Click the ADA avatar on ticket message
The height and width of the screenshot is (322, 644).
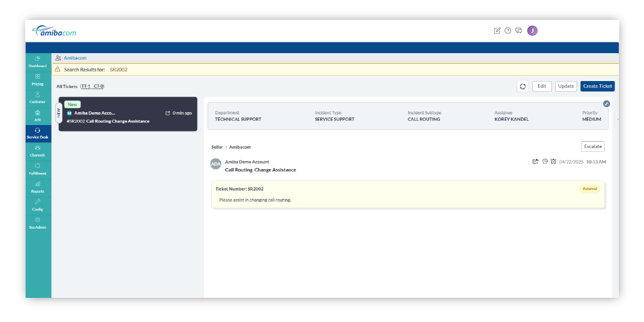click(x=216, y=164)
